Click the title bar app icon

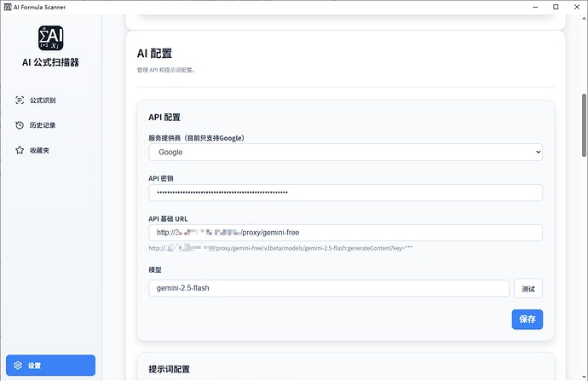click(x=8, y=7)
